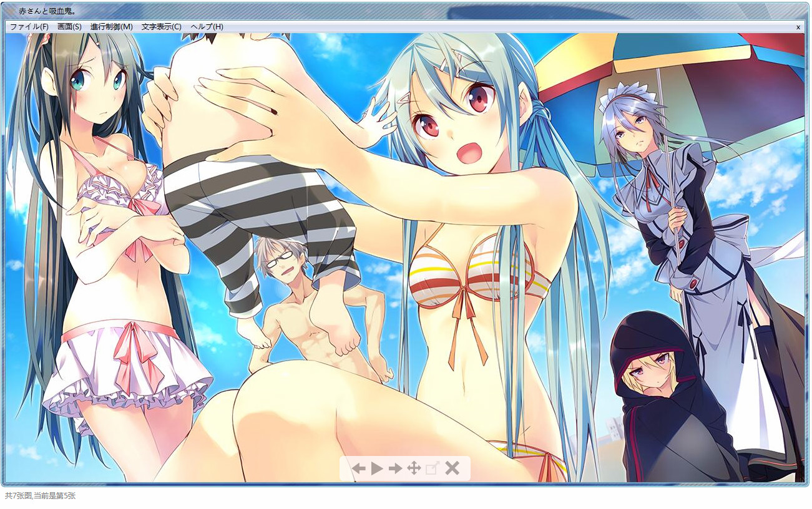The image size is (812, 509).
Task: Click the app icon in the title bar
Action: click(x=11, y=11)
